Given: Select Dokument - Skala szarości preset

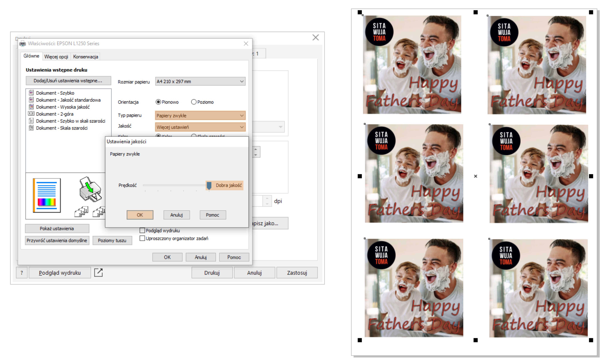Looking at the screenshot, I should point(61,128).
